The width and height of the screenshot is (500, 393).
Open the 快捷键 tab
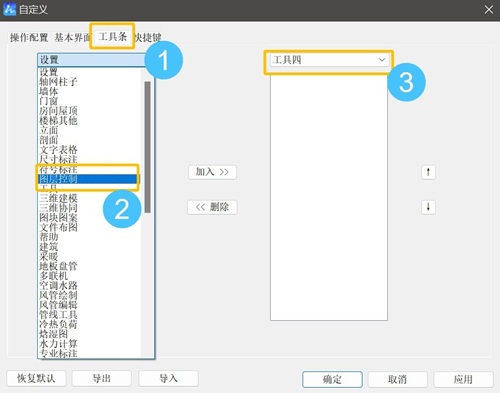tap(148, 37)
